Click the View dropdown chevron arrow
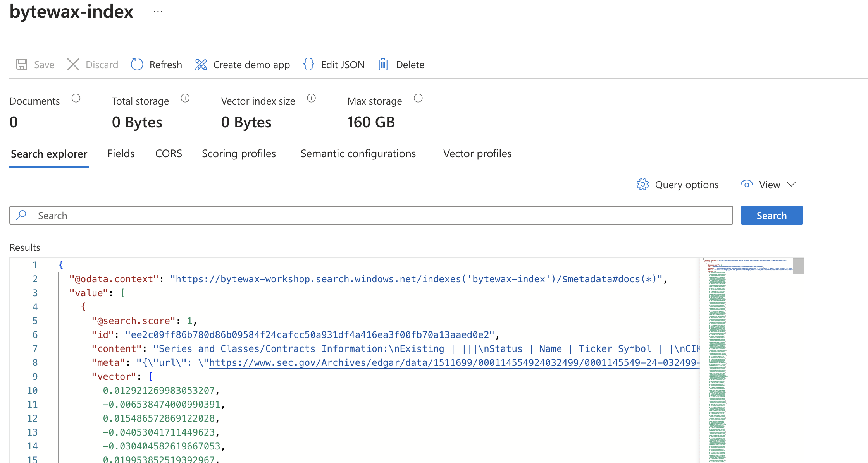The width and height of the screenshot is (868, 463). [791, 184]
